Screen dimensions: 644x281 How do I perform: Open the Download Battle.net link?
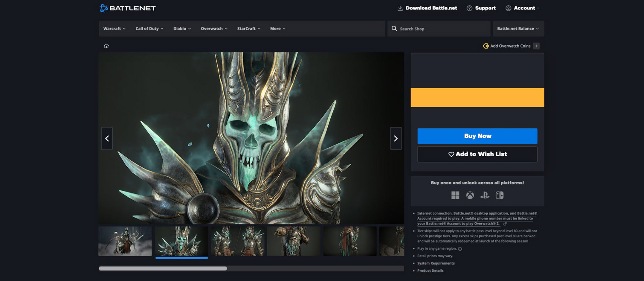pyautogui.click(x=431, y=8)
